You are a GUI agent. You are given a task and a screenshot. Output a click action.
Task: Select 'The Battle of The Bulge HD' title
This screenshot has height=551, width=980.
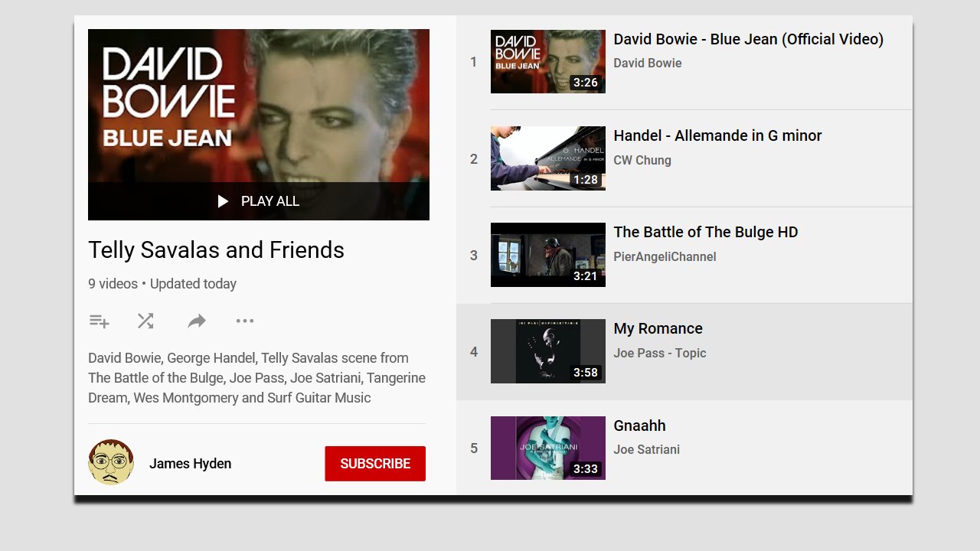[x=706, y=232]
